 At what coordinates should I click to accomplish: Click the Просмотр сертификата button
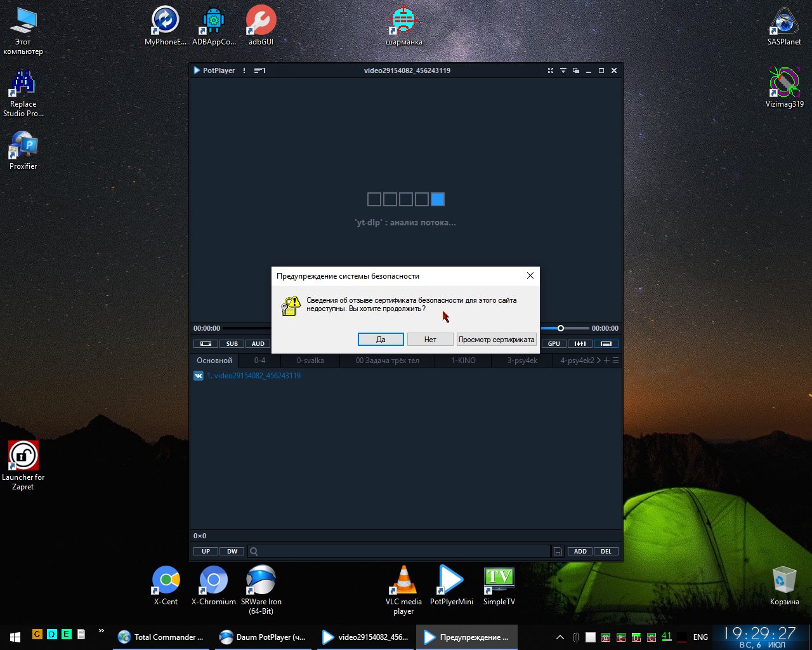496,340
